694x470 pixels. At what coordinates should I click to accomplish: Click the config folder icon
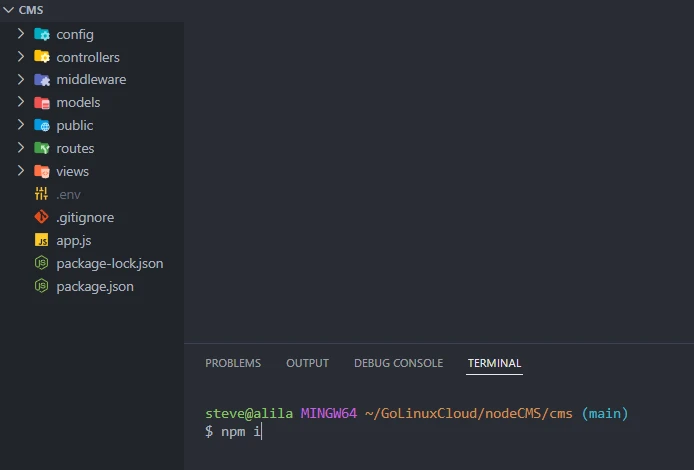pos(42,34)
